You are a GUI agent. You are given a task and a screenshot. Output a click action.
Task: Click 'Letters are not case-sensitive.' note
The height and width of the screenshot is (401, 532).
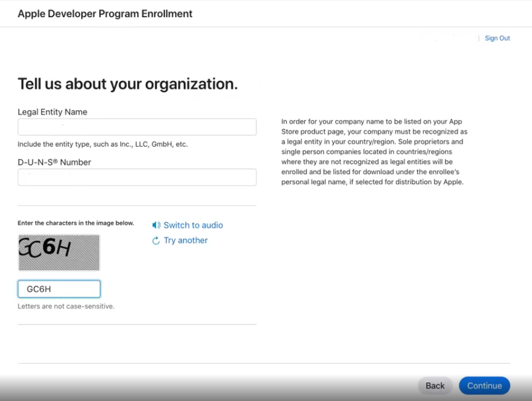(66, 306)
